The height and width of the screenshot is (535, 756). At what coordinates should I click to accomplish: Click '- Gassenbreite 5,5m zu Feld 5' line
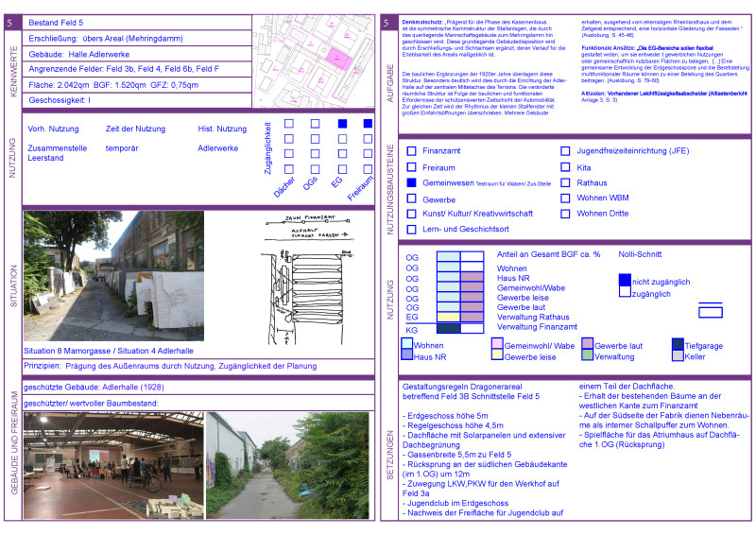[456, 455]
